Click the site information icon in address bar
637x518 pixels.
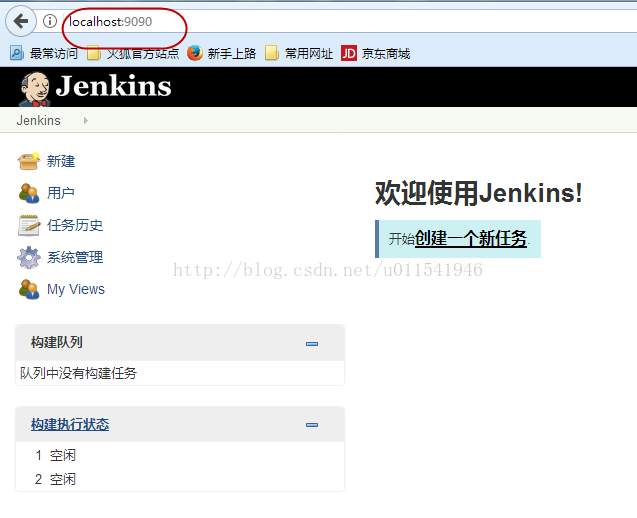pyautogui.click(x=50, y=21)
